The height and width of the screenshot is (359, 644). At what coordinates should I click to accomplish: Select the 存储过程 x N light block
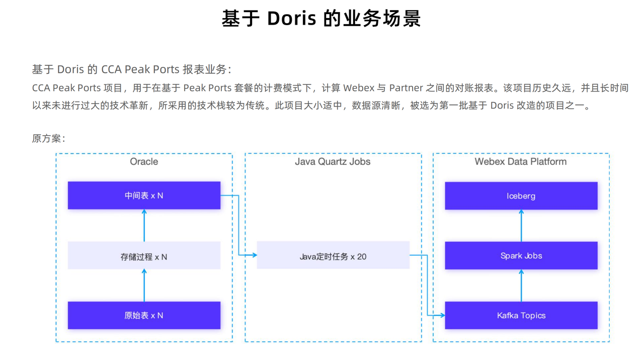point(144,256)
